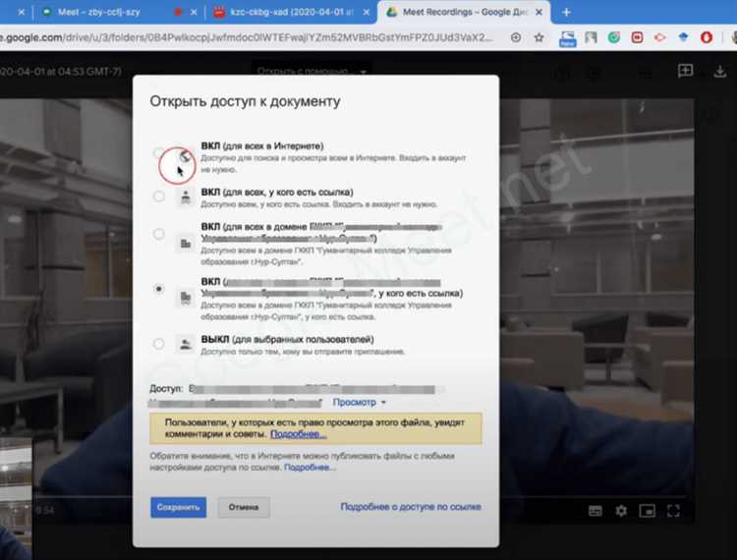
Task: Switch video to miniplayer mode
Action: [647, 511]
